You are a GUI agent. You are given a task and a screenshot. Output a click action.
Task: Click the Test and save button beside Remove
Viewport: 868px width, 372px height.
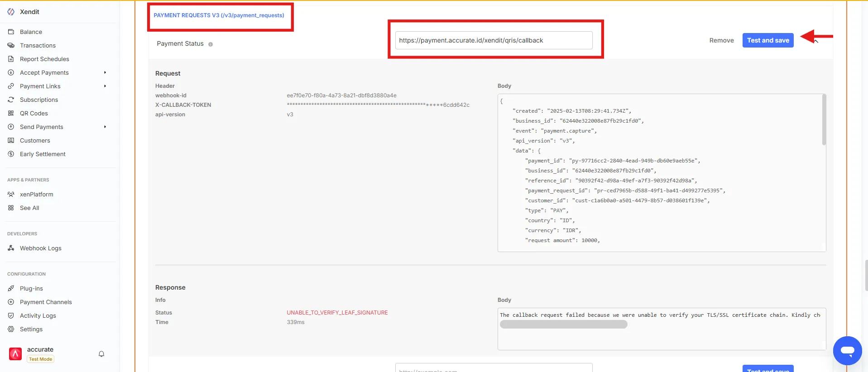768,40
